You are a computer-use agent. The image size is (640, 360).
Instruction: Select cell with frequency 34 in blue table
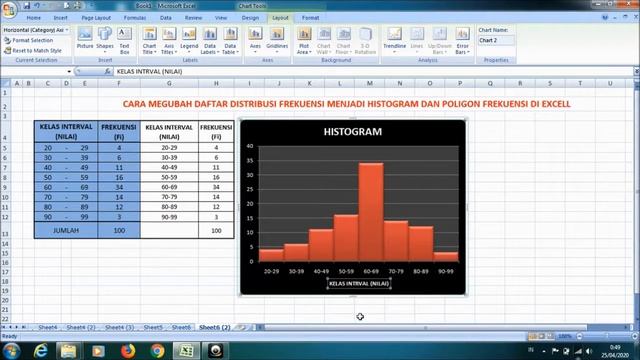(x=119, y=187)
